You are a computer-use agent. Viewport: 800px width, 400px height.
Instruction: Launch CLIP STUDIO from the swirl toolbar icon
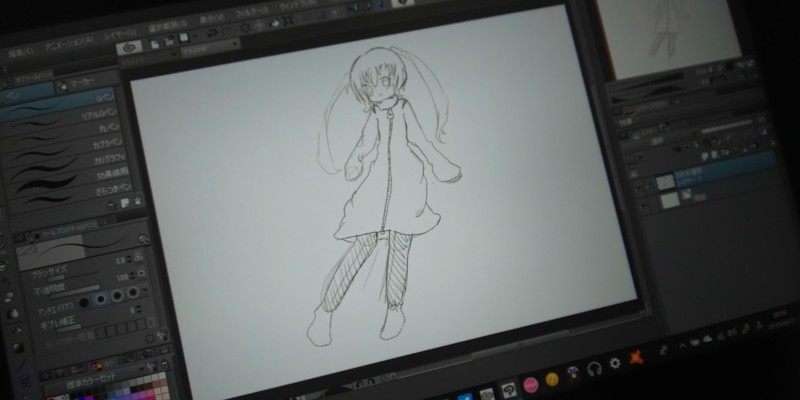pos(129,48)
